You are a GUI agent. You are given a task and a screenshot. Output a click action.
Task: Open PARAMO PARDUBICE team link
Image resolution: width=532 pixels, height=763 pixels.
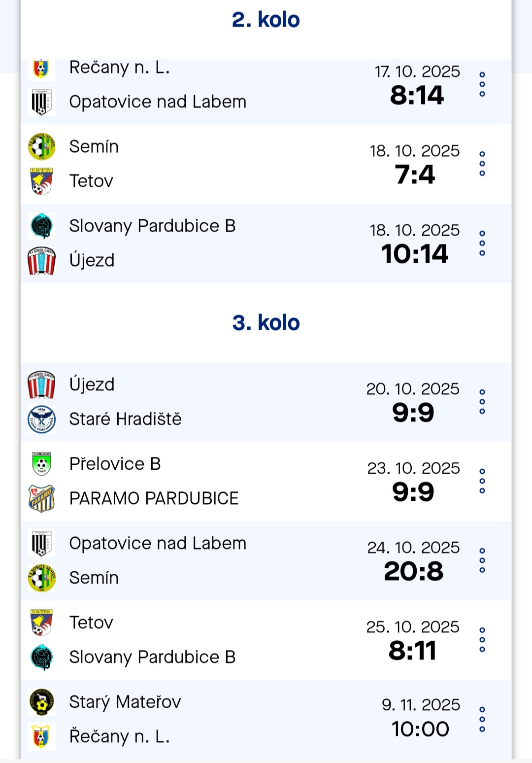[x=154, y=498]
